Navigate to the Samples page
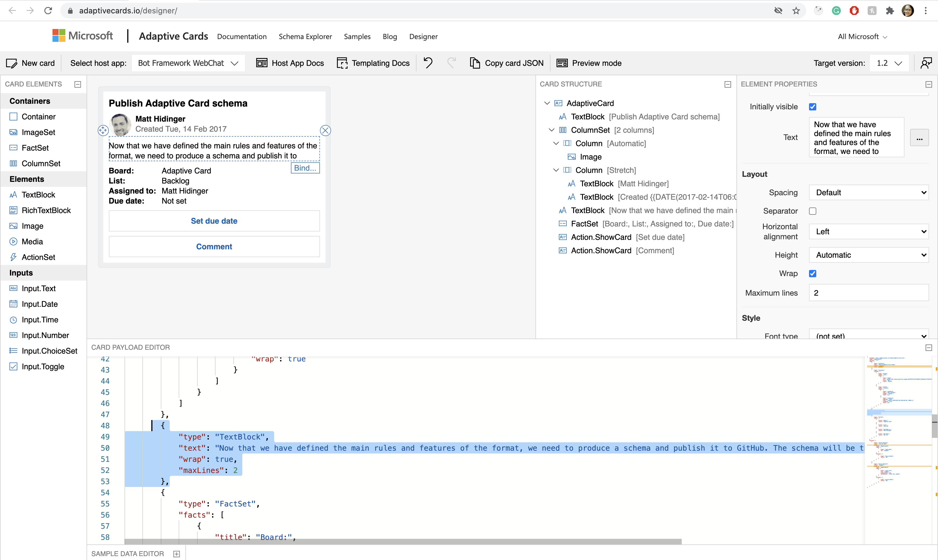This screenshot has height=560, width=938. pos(357,36)
